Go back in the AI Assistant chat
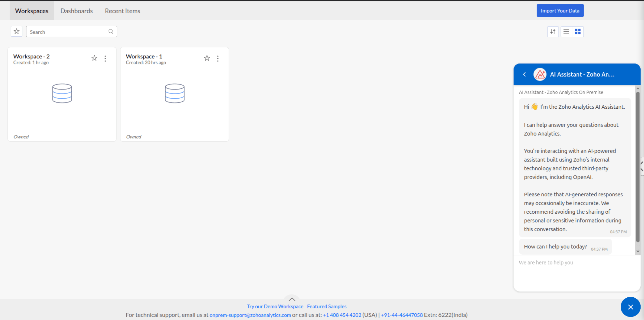 click(x=524, y=74)
